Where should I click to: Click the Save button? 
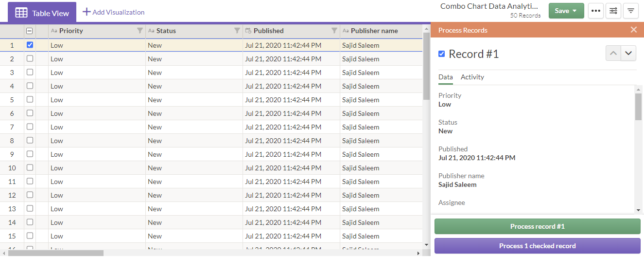(566, 11)
